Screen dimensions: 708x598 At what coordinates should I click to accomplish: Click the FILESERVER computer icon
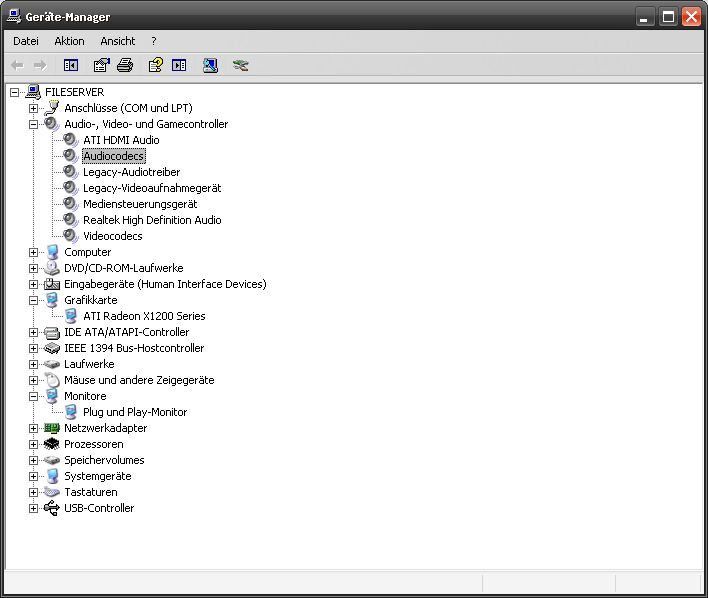point(33,92)
